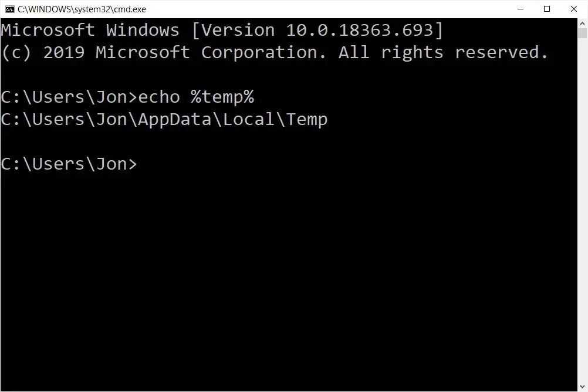Screen dimensions: 588x392
Task: Click the empty vertical scrollbar track
Action: click(582, 210)
